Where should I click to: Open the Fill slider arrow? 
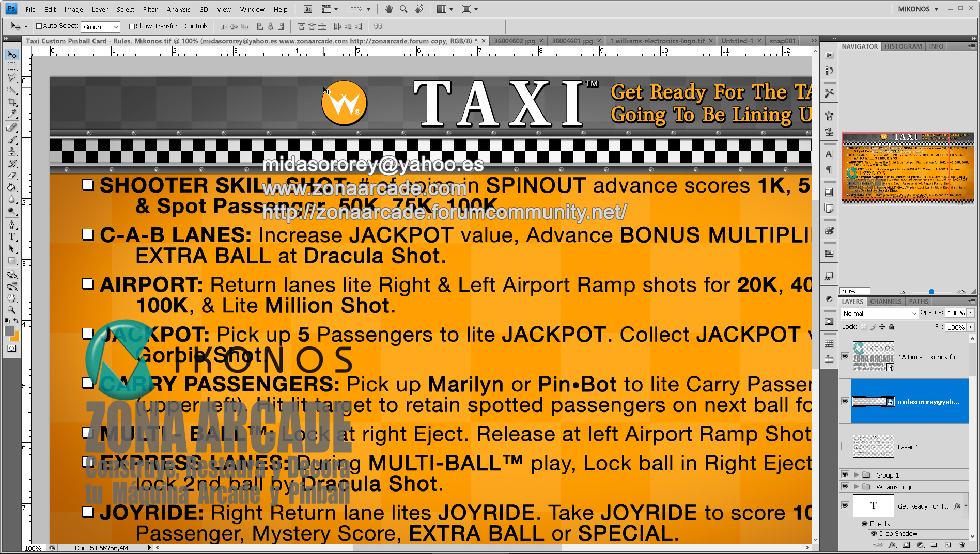[970, 327]
